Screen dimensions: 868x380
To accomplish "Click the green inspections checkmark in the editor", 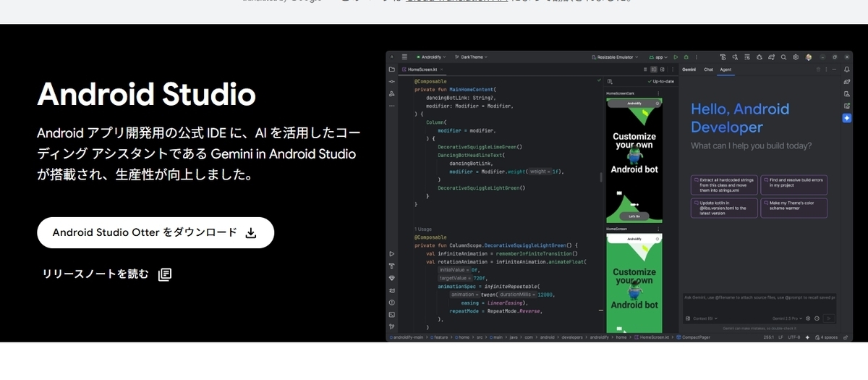I will tap(599, 80).
